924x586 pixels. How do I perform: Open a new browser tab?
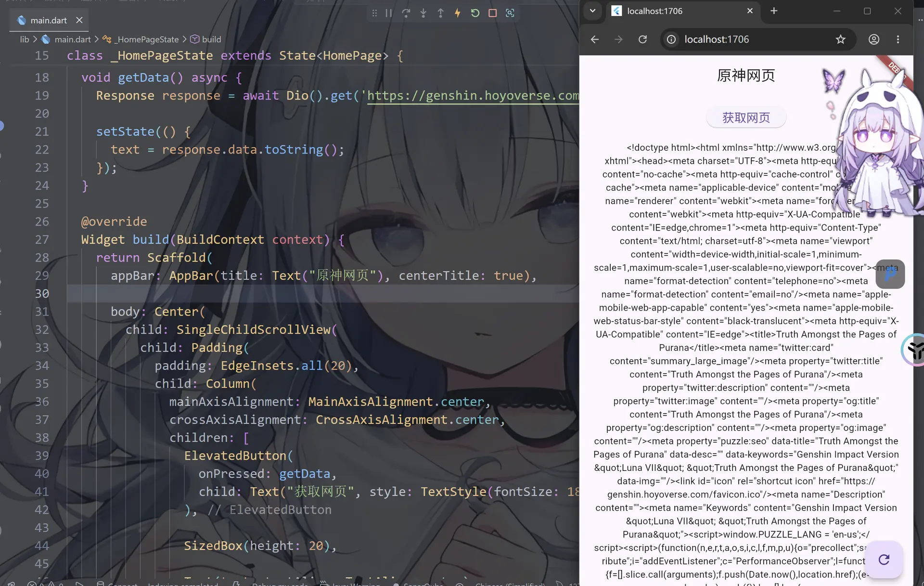tap(774, 11)
